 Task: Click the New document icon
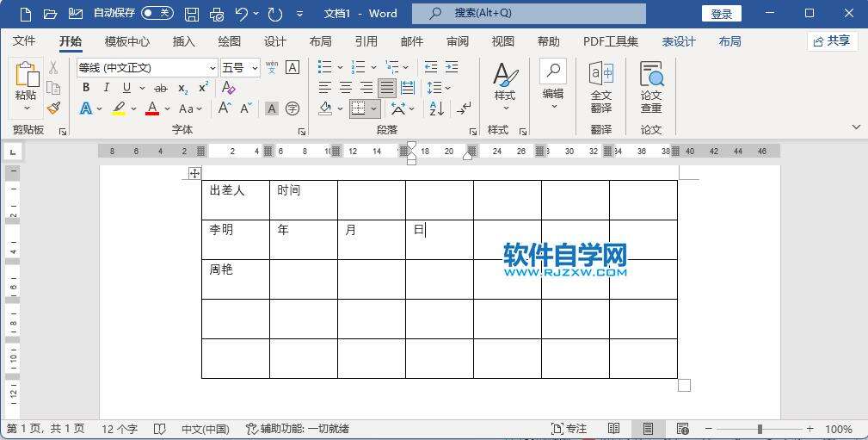click(x=25, y=14)
